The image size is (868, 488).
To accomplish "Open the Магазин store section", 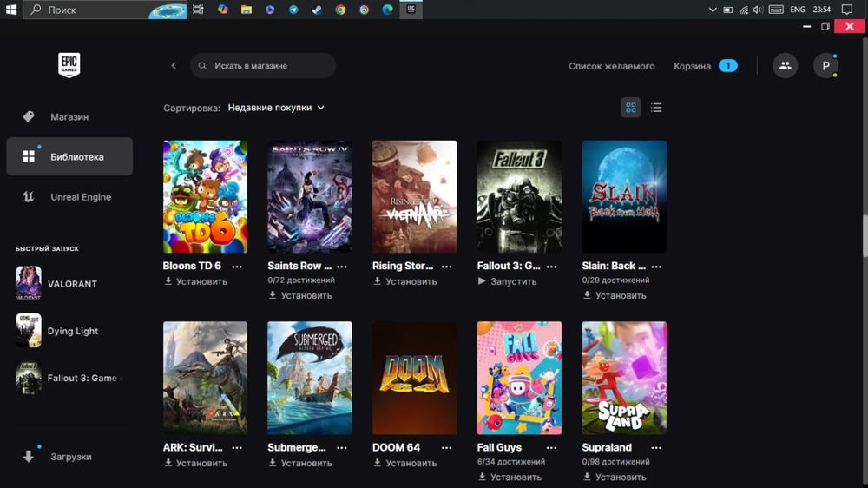I will (69, 117).
